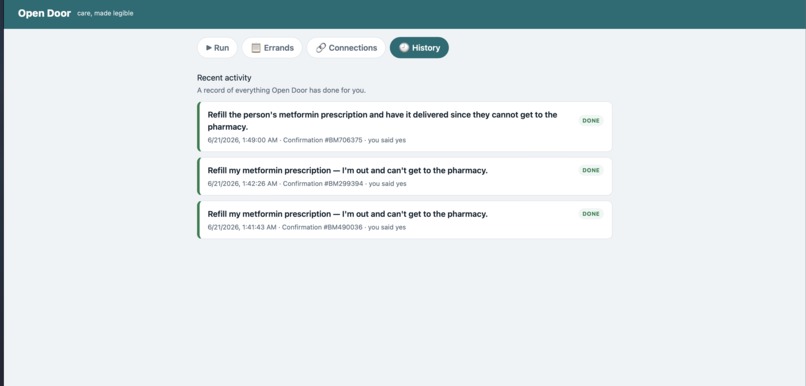806x386 pixels.
Task: Click 'A record of everything Open Door' subtitle
Action: pyautogui.click(x=281, y=90)
